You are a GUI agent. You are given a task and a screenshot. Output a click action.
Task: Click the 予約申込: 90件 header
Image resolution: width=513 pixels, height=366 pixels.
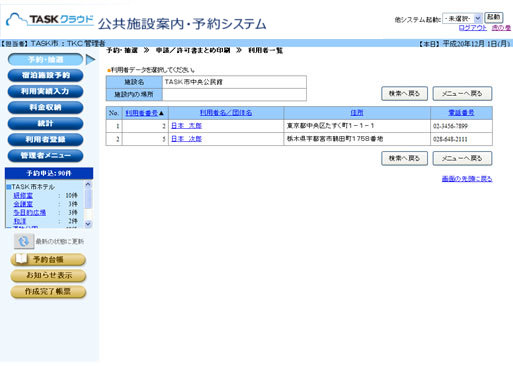pos(49,173)
